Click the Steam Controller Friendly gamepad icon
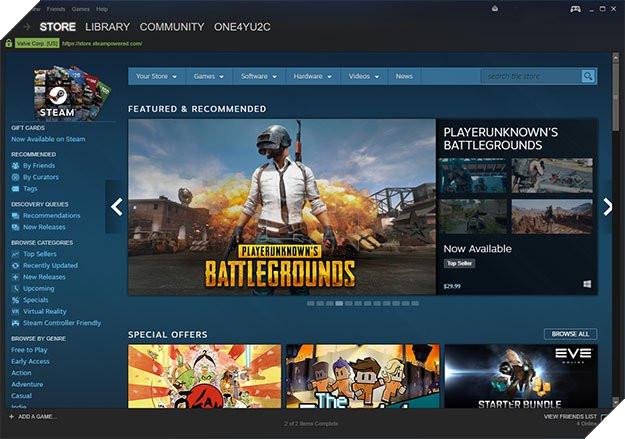 pos(16,323)
